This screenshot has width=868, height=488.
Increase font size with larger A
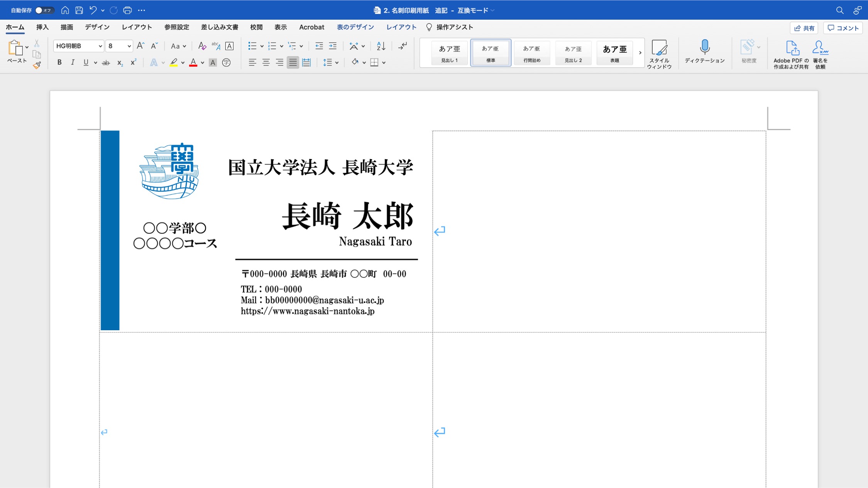[140, 46]
